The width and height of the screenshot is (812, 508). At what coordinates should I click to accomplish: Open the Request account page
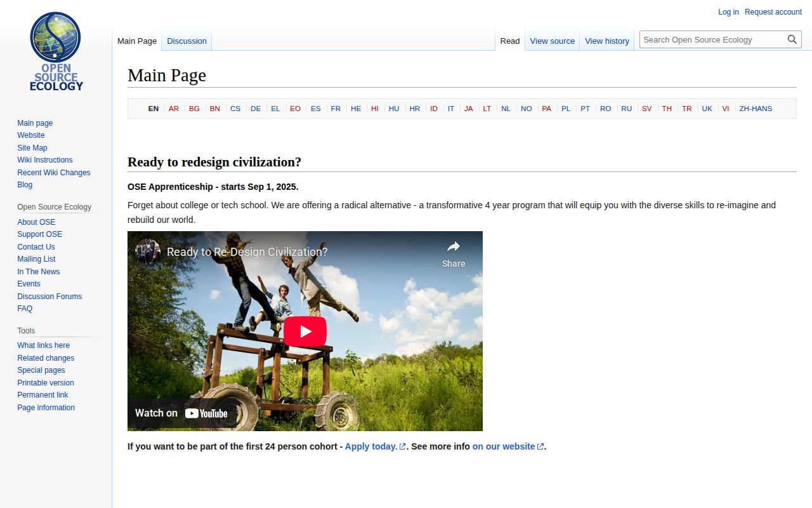(x=773, y=12)
